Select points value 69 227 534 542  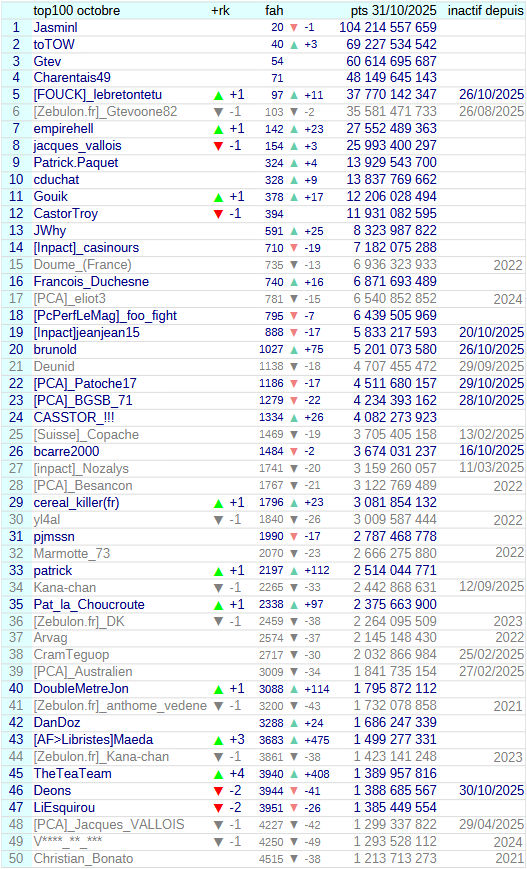click(391, 44)
